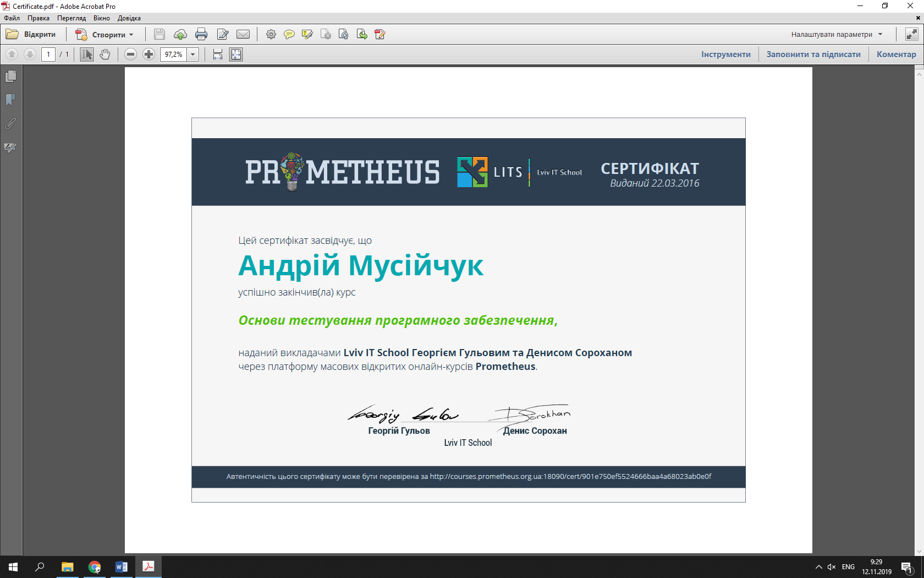Open the Bookmarks sidebar panel
The image size is (924, 578).
(x=10, y=100)
